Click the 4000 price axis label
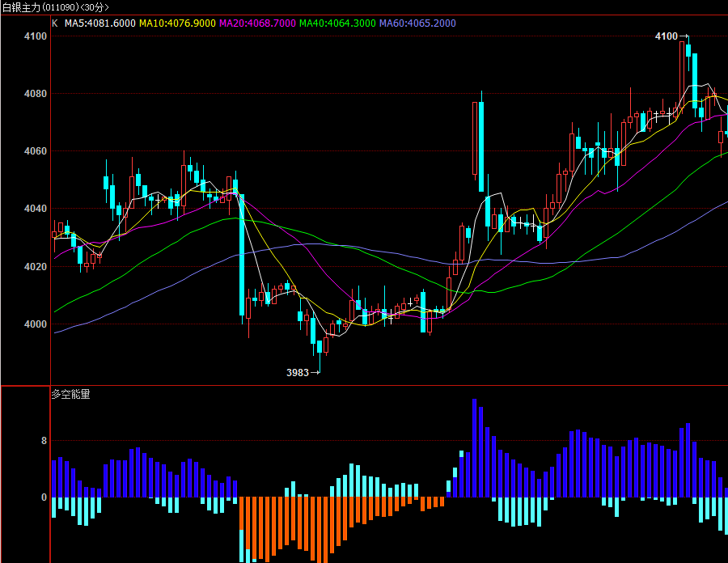This screenshot has height=563, width=728. pos(36,324)
